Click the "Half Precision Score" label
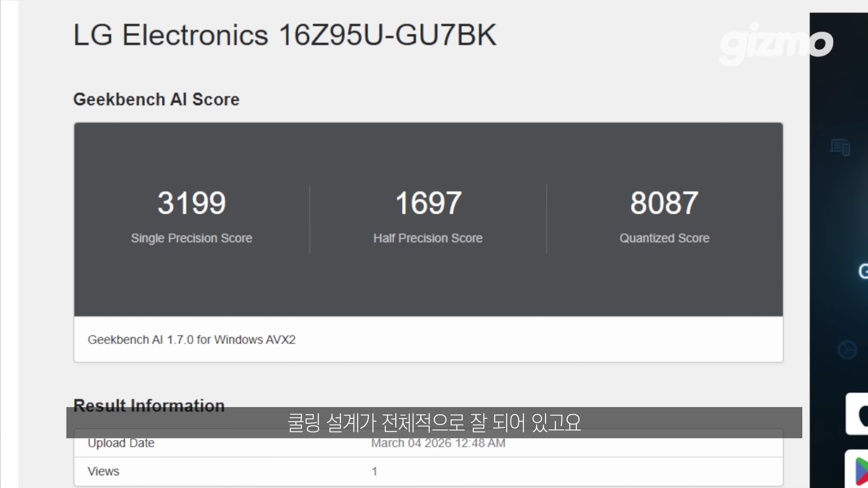 [x=428, y=238]
